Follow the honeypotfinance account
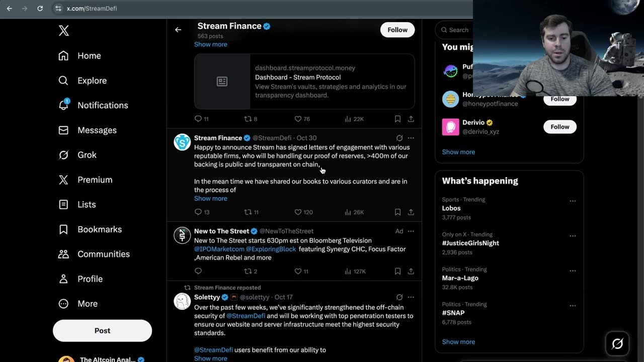The height and width of the screenshot is (362, 644). point(559,99)
